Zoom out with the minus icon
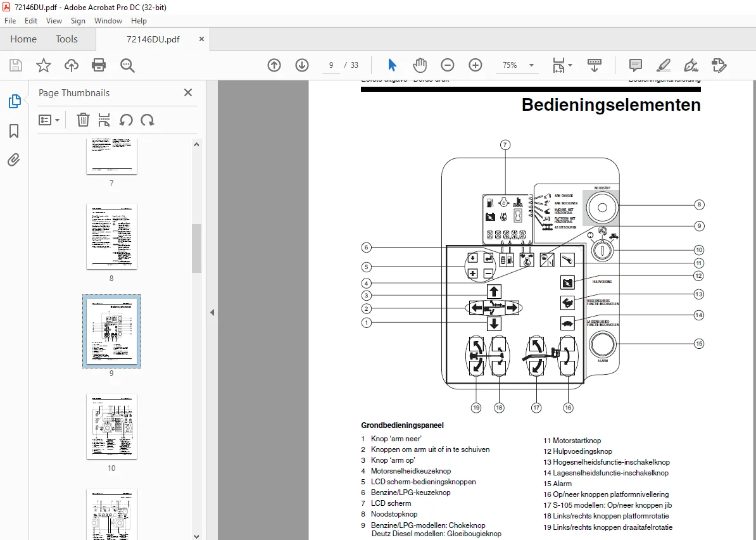756x540 pixels. point(448,65)
